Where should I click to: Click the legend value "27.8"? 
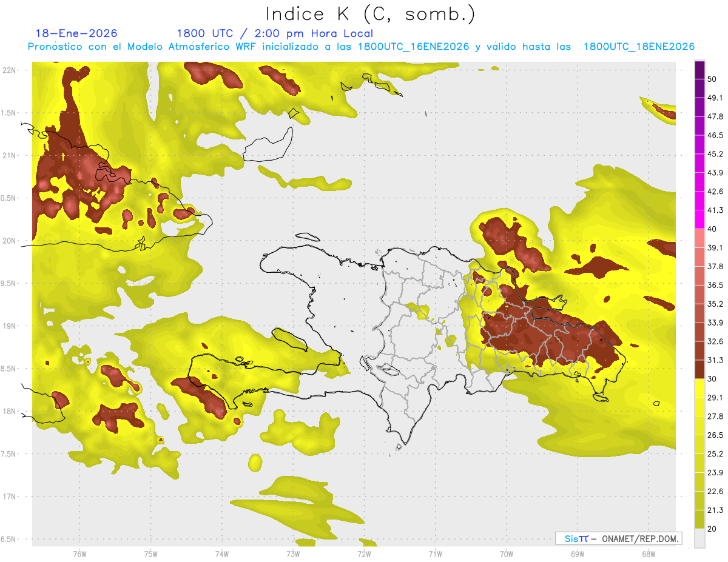point(715,416)
